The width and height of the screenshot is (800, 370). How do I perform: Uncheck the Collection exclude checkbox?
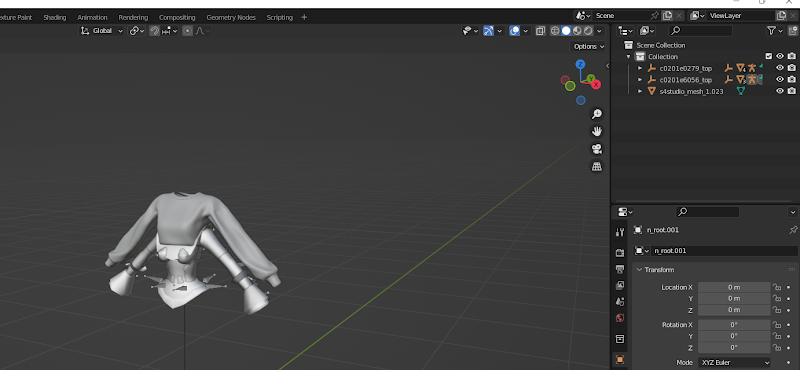769,56
